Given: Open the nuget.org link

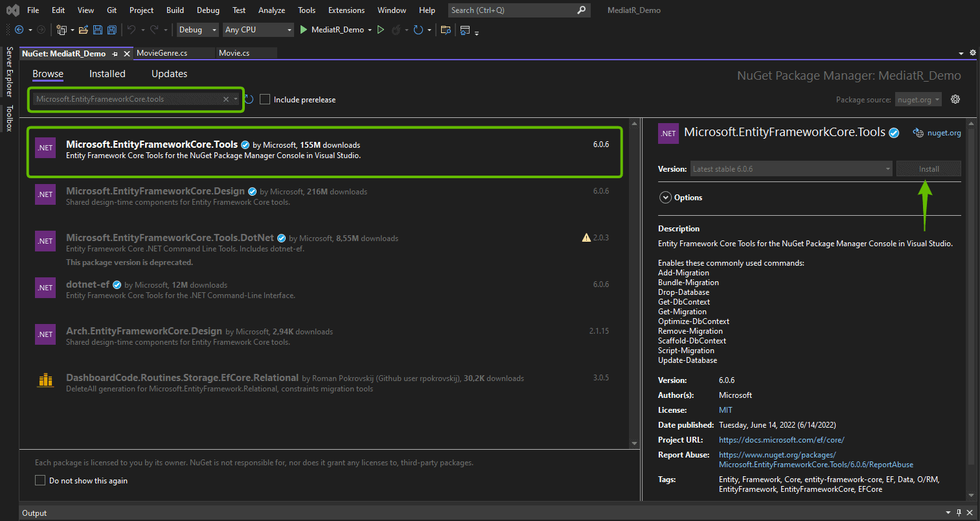Looking at the screenshot, I should tap(944, 133).
